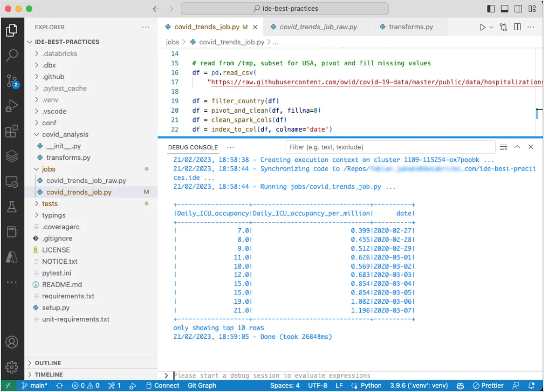
Task: Toggle word wrap in debug console
Action: pos(504,147)
